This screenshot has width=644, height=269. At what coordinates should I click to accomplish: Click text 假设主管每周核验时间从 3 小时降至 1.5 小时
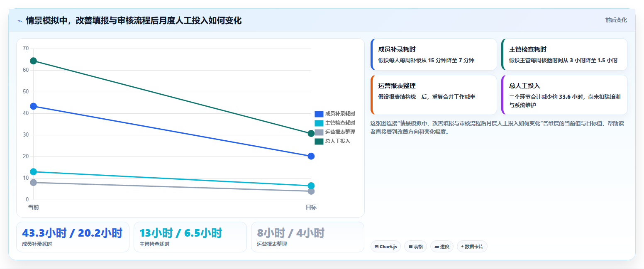(x=563, y=60)
